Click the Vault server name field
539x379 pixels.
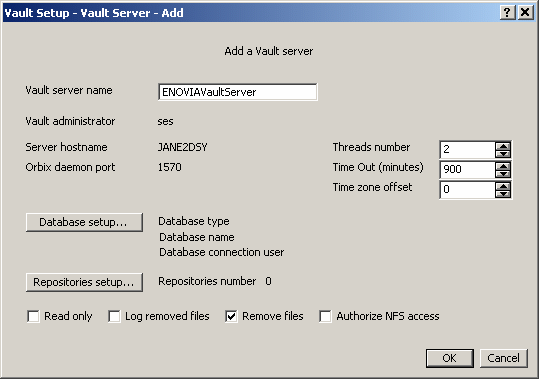238,92
